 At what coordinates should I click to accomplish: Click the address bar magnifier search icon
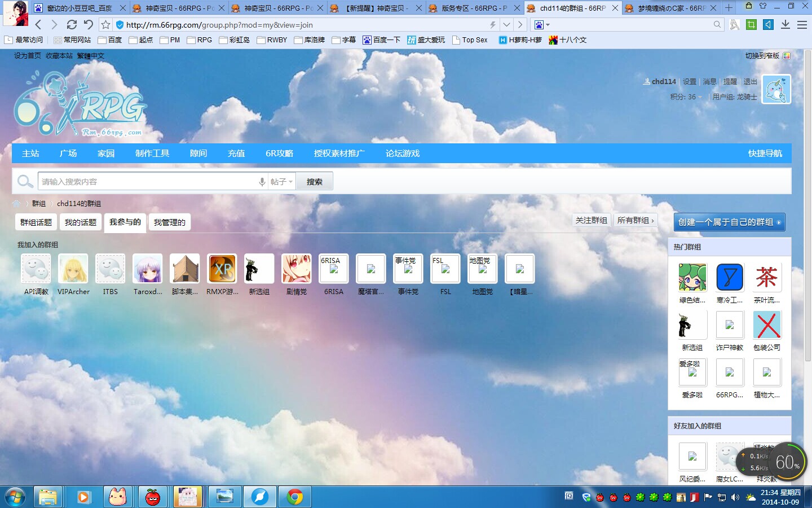(x=717, y=25)
